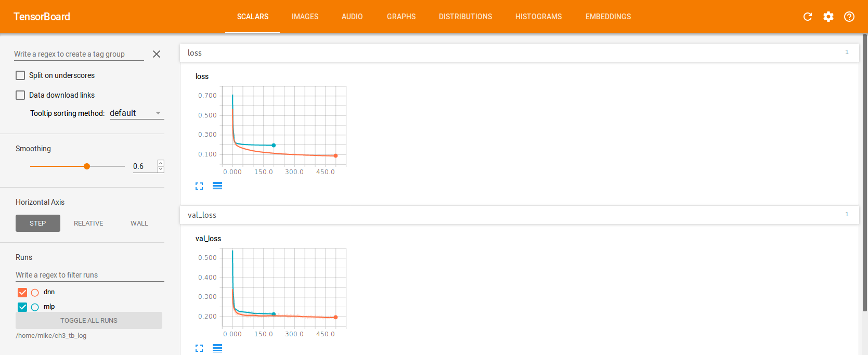
Task: Click the dnn endpoint on val_loss chart
Action: click(335, 317)
